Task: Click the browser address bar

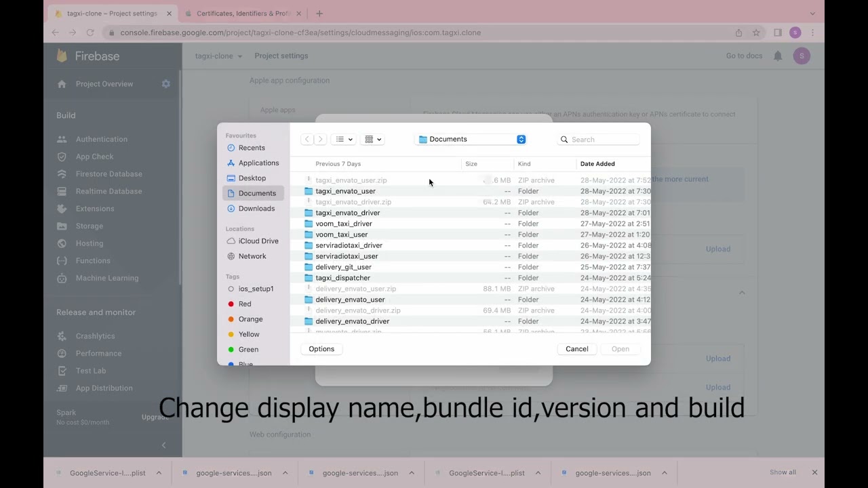Action: tap(420, 33)
